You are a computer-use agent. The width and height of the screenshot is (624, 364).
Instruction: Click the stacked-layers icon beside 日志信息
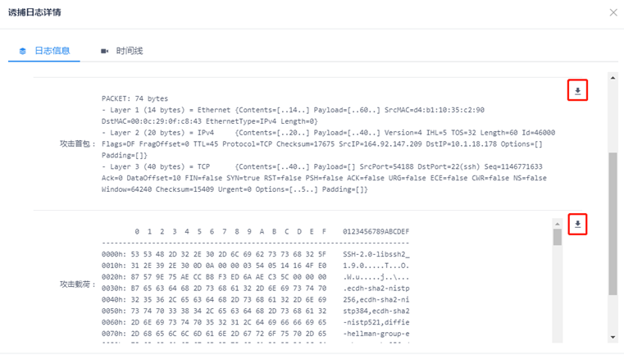pyautogui.click(x=23, y=51)
